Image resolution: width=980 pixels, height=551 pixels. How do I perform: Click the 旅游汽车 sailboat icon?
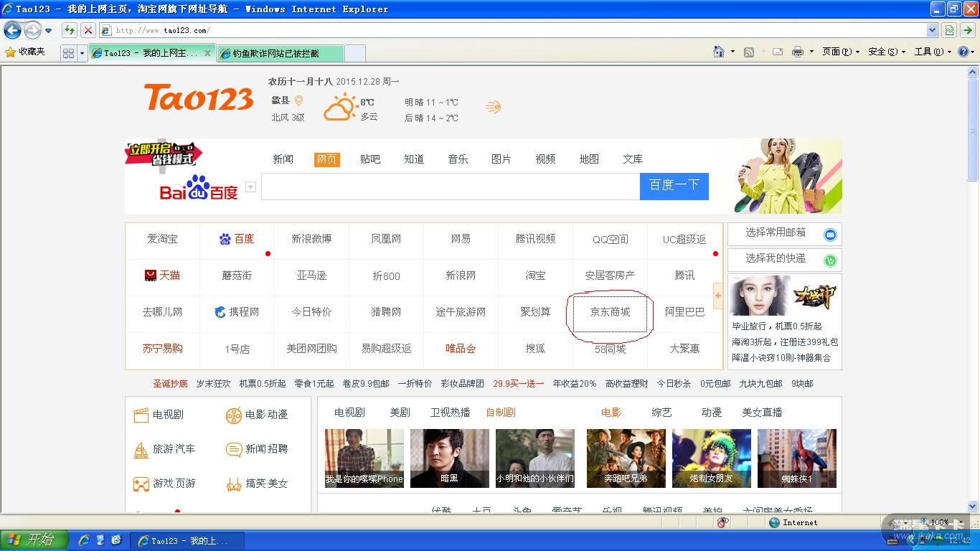coord(141,449)
